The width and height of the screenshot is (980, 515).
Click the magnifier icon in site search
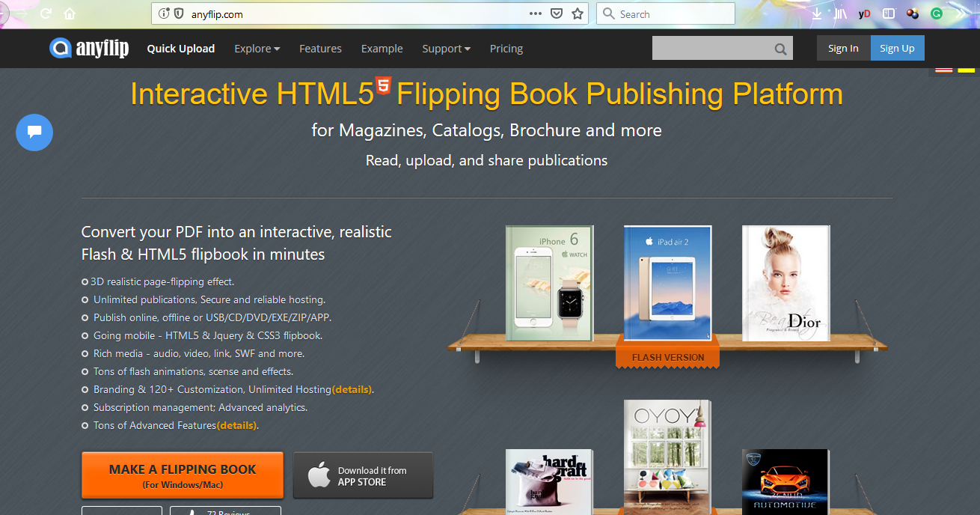780,49
